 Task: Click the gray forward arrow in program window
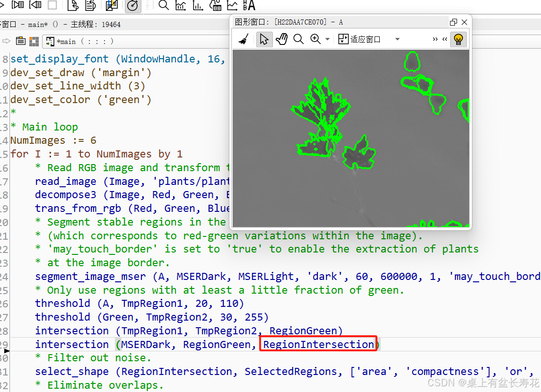6,42
